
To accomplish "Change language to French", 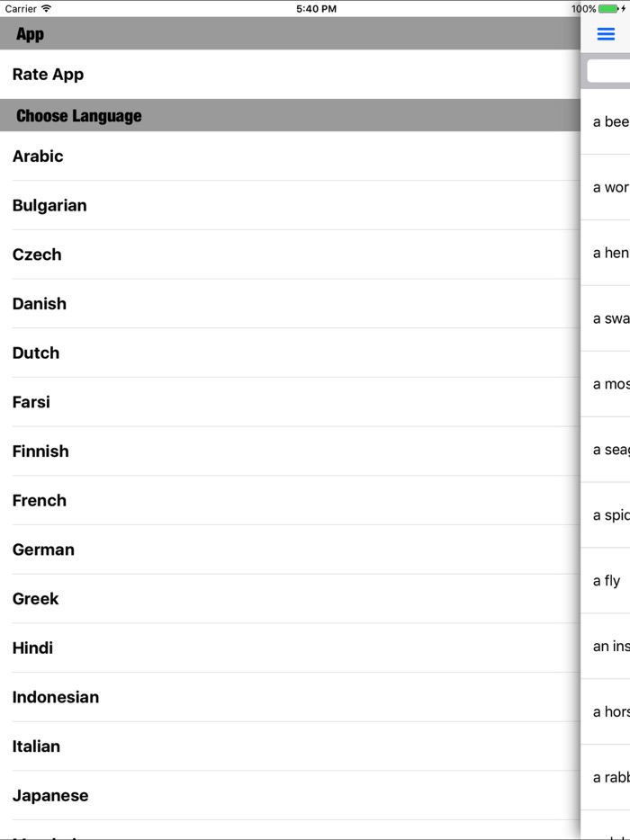I will tap(39, 500).
